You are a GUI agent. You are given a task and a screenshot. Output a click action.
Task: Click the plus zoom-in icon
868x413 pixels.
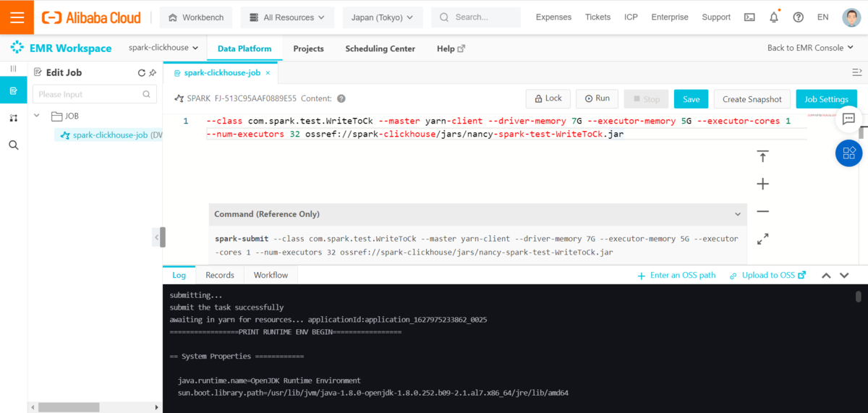(x=762, y=184)
